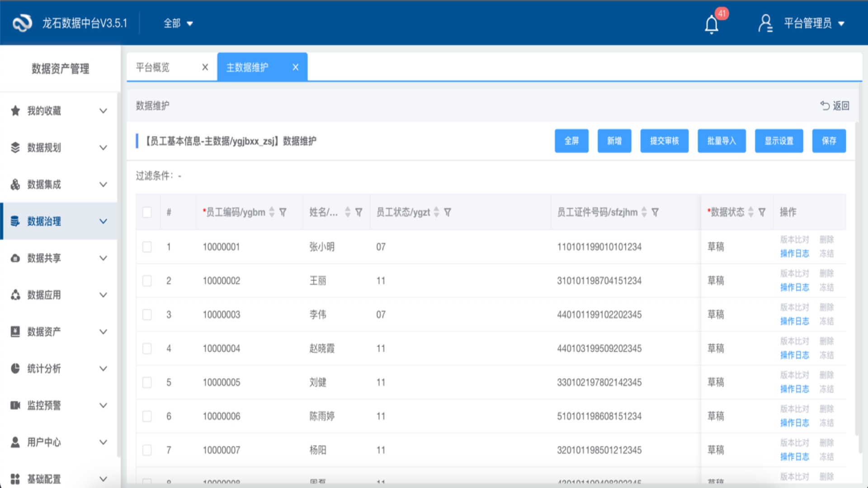Expand the 全部 dropdown in top bar
Screen dimensions: 868x488
(x=178, y=23)
